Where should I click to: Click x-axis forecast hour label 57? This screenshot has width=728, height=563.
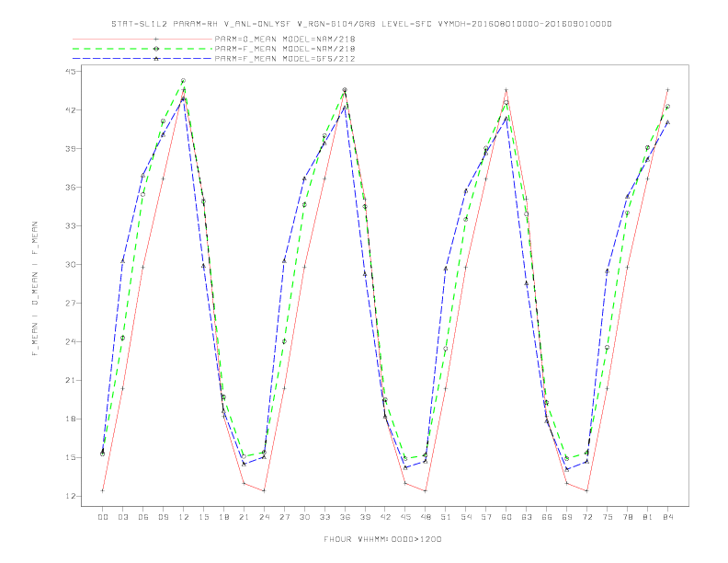coord(486,517)
